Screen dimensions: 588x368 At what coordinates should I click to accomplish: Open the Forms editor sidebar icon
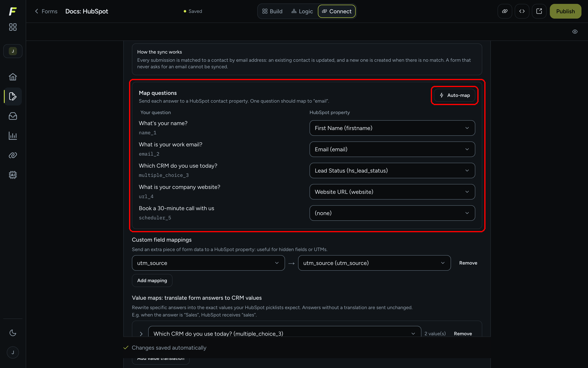(x=13, y=96)
